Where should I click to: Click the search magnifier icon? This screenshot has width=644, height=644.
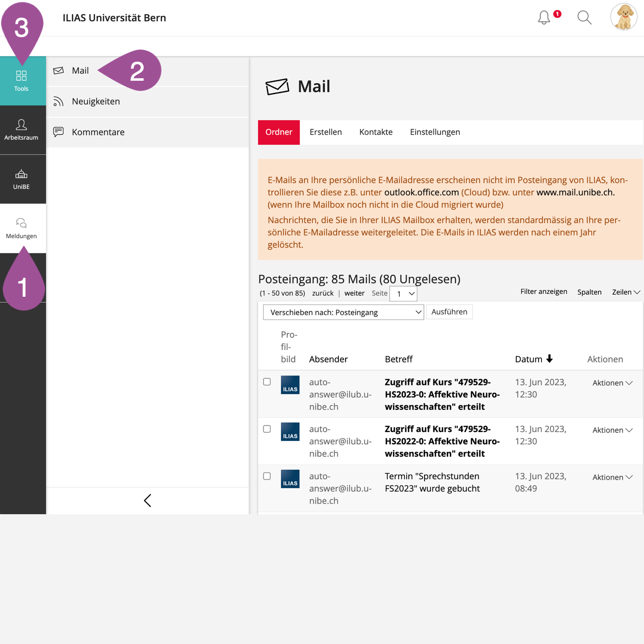point(585,18)
